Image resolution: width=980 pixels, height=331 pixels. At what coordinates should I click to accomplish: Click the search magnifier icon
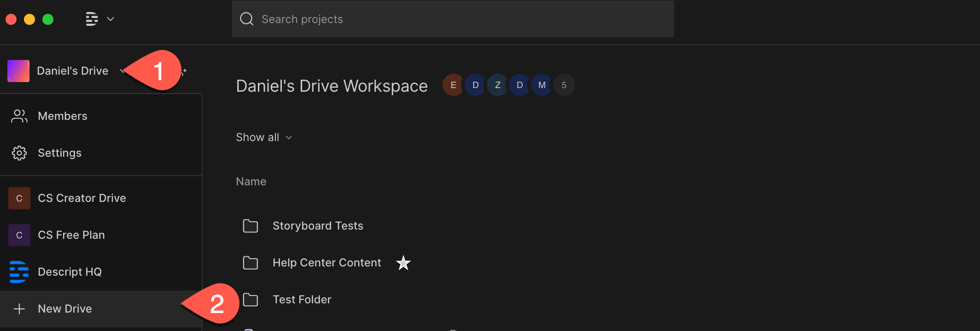pos(247,19)
